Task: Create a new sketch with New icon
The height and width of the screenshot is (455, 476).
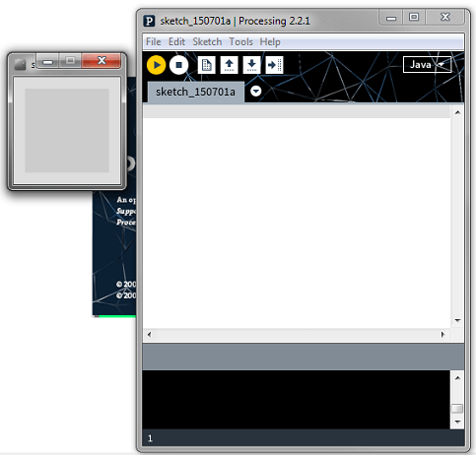Action: click(207, 65)
